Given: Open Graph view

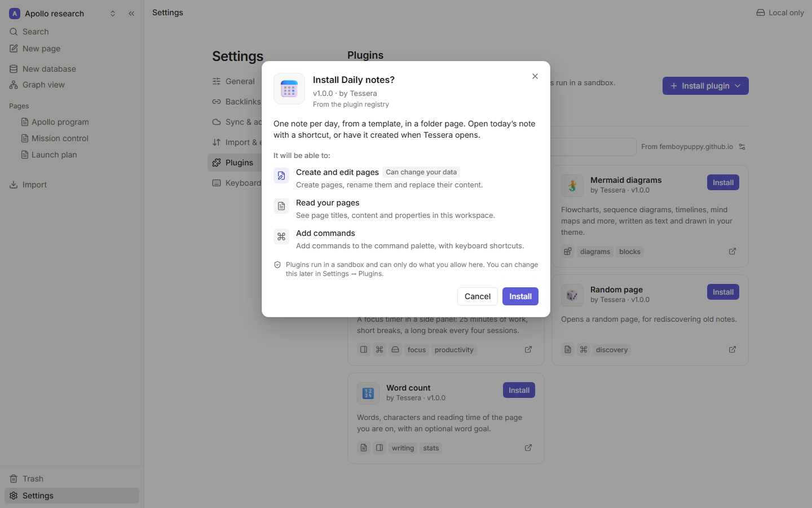Looking at the screenshot, I should point(72,85).
